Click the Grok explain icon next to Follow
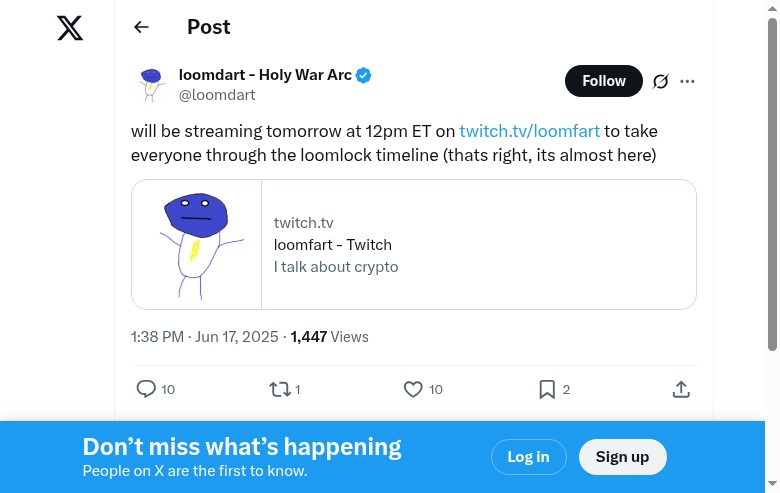Viewport: 780px width, 493px height. 660,81
